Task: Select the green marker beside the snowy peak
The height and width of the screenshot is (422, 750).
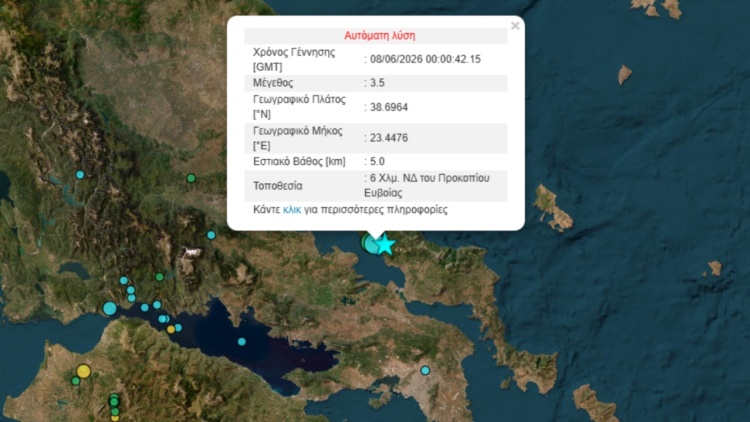Action: coord(160,277)
